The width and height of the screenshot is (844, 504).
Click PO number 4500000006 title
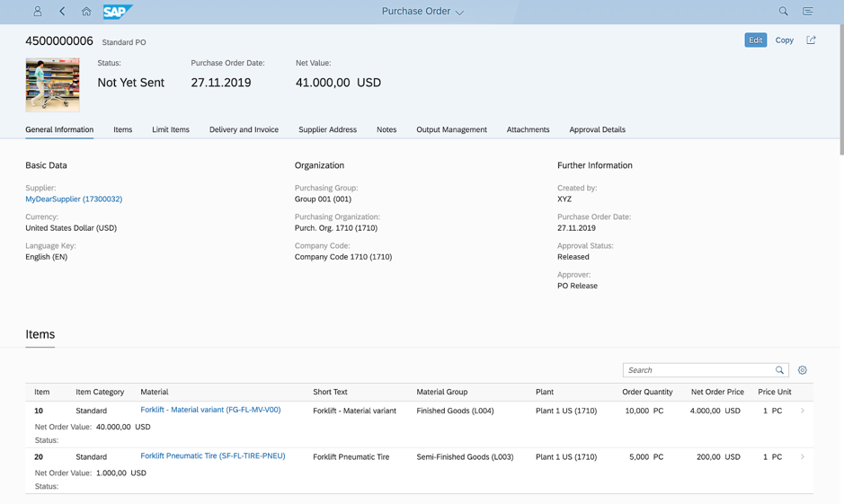point(59,41)
